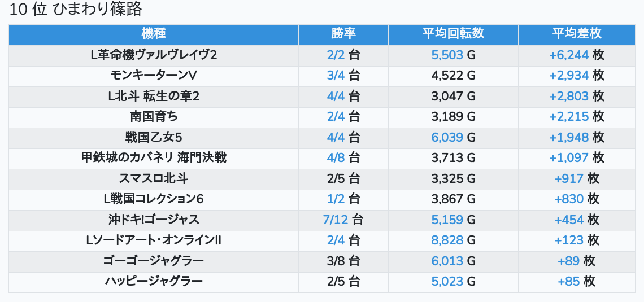Click average spins 5,159 G

click(453, 220)
